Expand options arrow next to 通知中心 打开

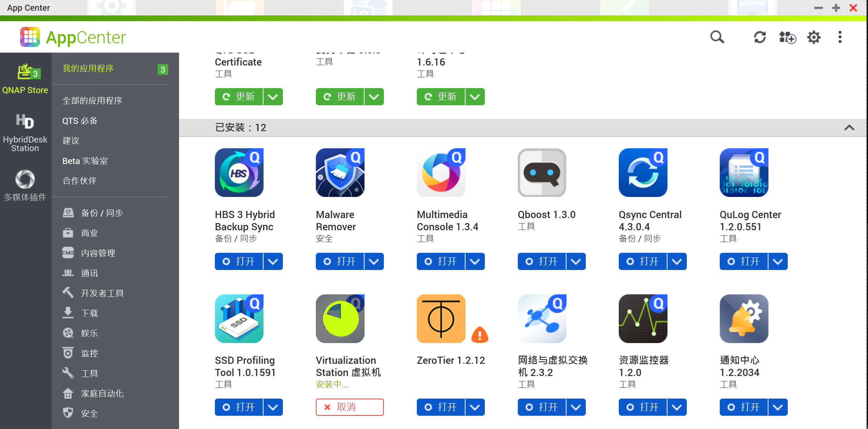click(x=778, y=407)
